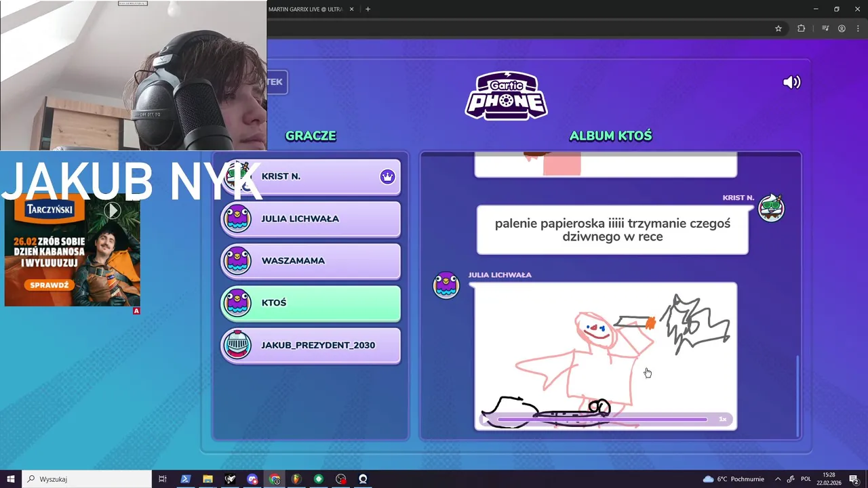Show hidden system tray icons
The width and height of the screenshot is (868, 488).
coord(778,479)
